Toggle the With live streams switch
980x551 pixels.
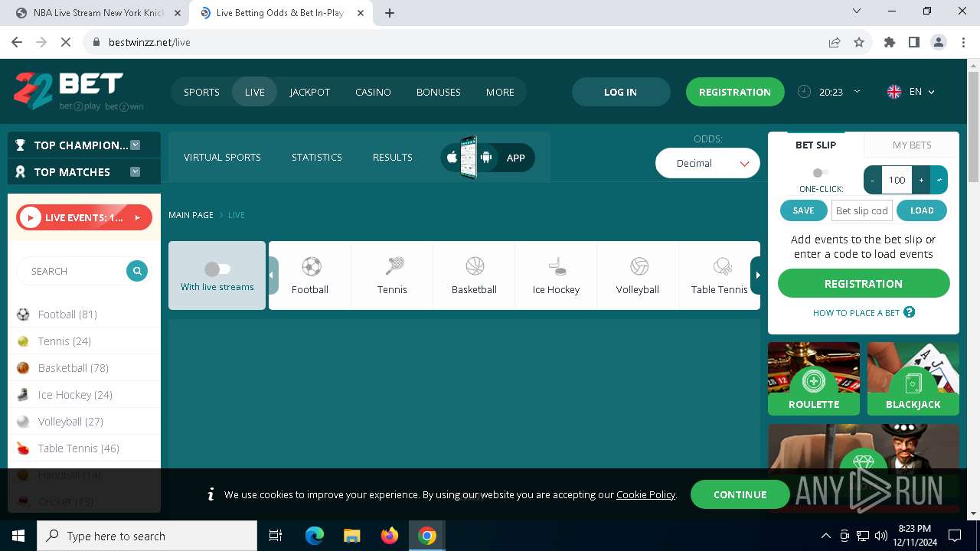[x=217, y=269]
